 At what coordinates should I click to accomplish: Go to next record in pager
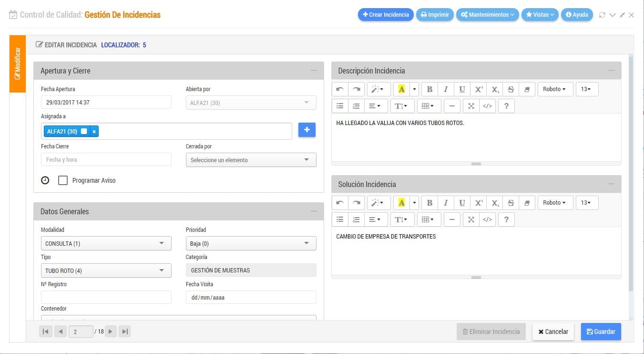tap(111, 332)
